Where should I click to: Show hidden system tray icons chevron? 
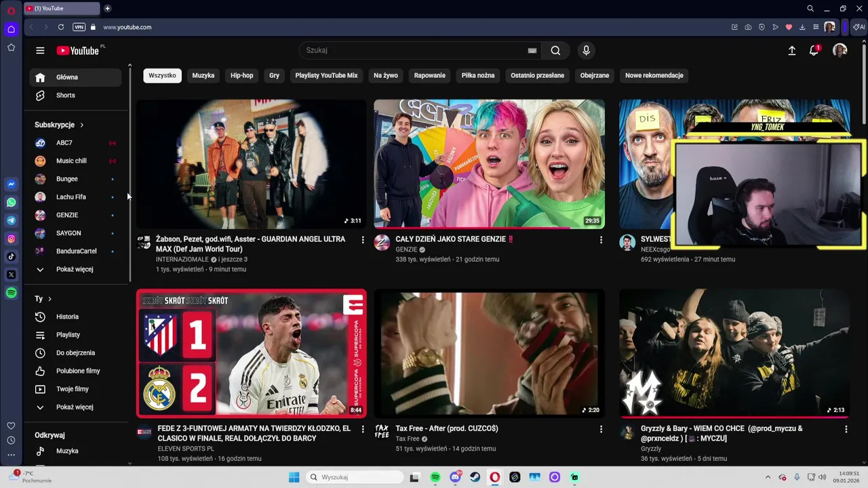(x=768, y=477)
